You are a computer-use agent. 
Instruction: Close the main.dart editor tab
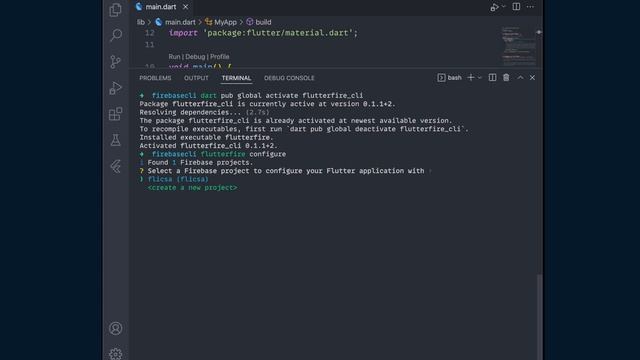[186, 7]
